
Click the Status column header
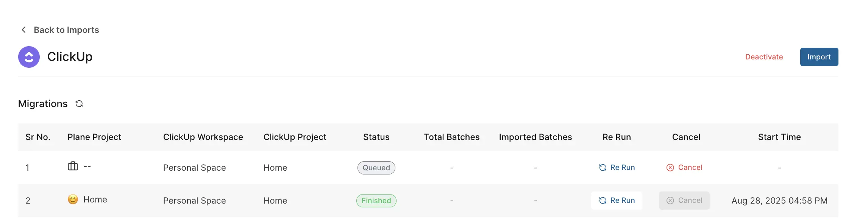point(376,137)
